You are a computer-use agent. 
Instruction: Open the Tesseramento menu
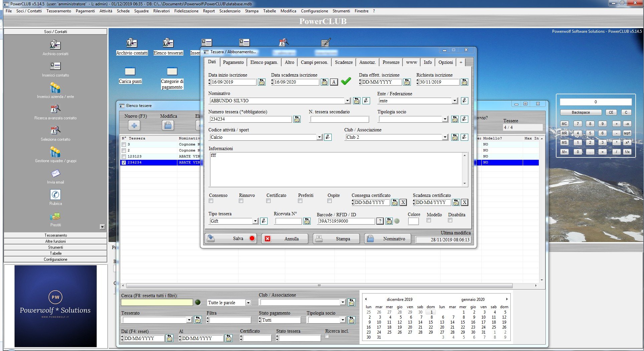point(59,11)
